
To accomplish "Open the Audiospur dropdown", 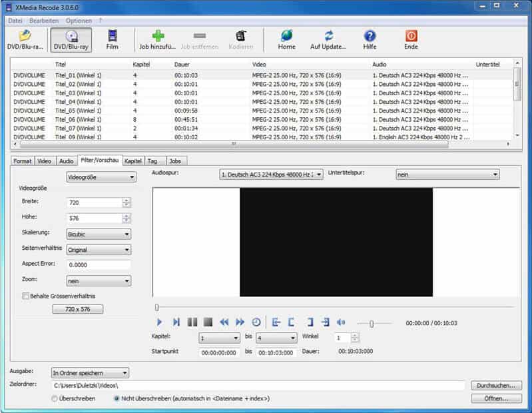I will coord(271,175).
